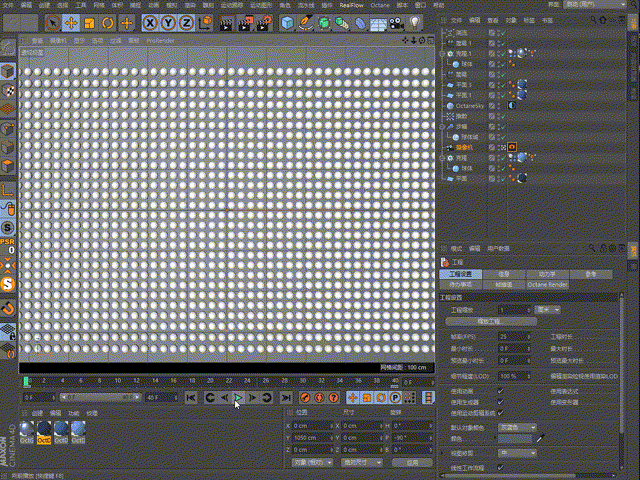Open the green generators cube icon
Screen dimensions: 640x480
(324, 23)
